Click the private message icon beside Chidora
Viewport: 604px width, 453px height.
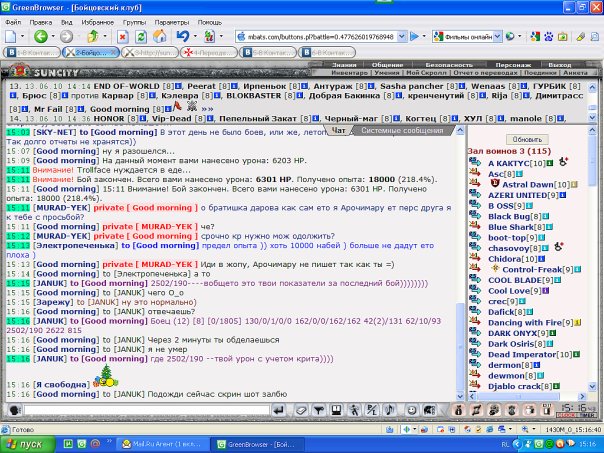[x=475, y=257]
